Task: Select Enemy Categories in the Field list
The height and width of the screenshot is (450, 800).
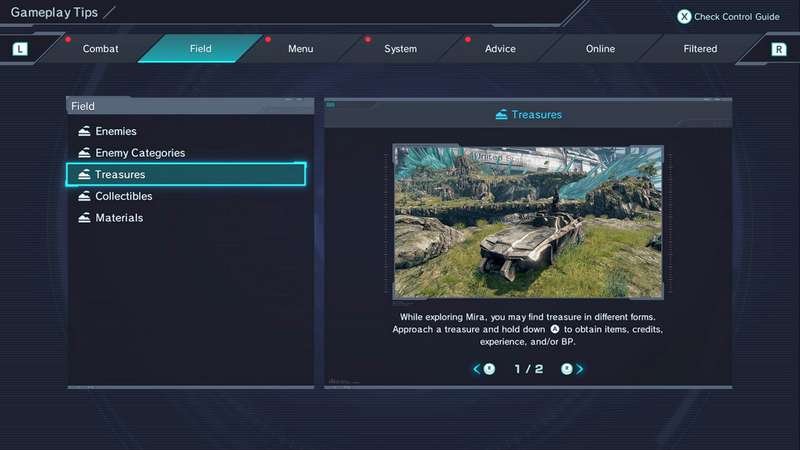Action: click(x=140, y=153)
